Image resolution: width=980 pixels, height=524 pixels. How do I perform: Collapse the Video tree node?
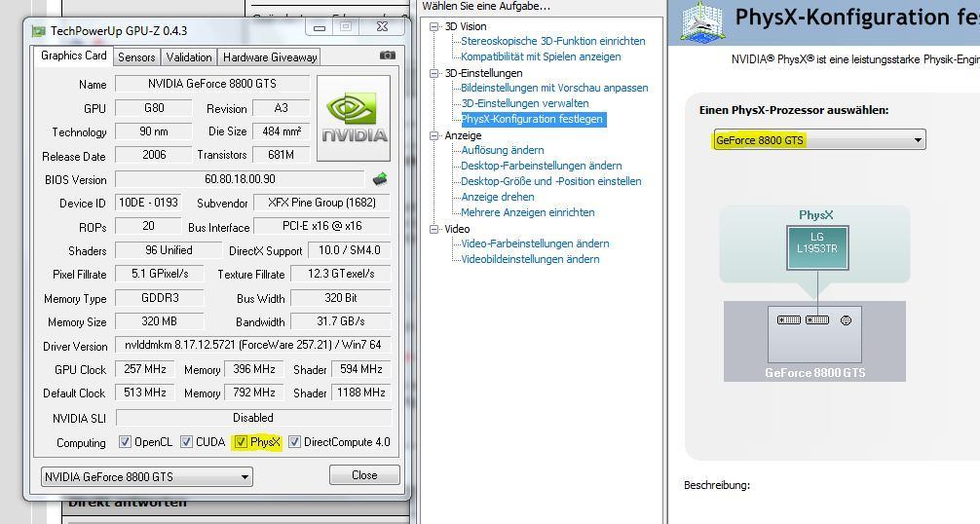click(434, 229)
